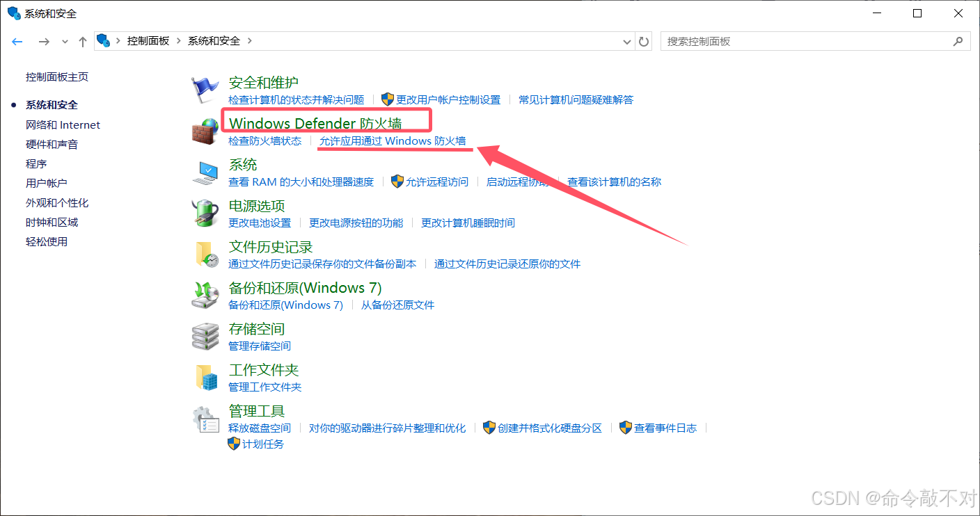
Task: Click the forward arrow navigation button
Action: [44, 42]
